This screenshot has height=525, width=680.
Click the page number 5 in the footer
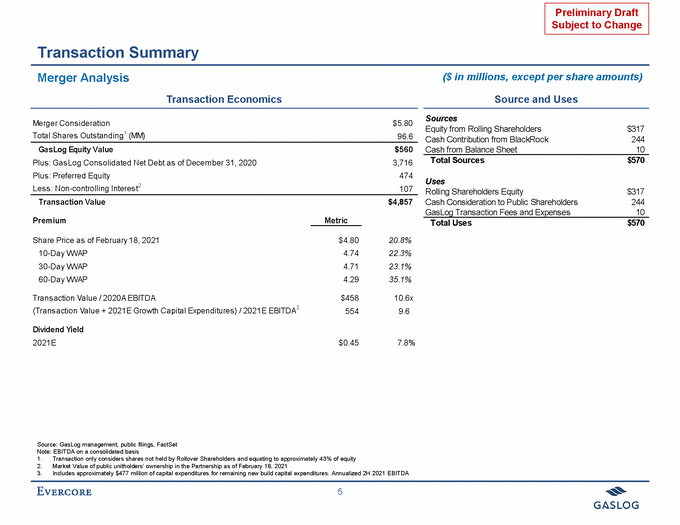click(340, 491)
